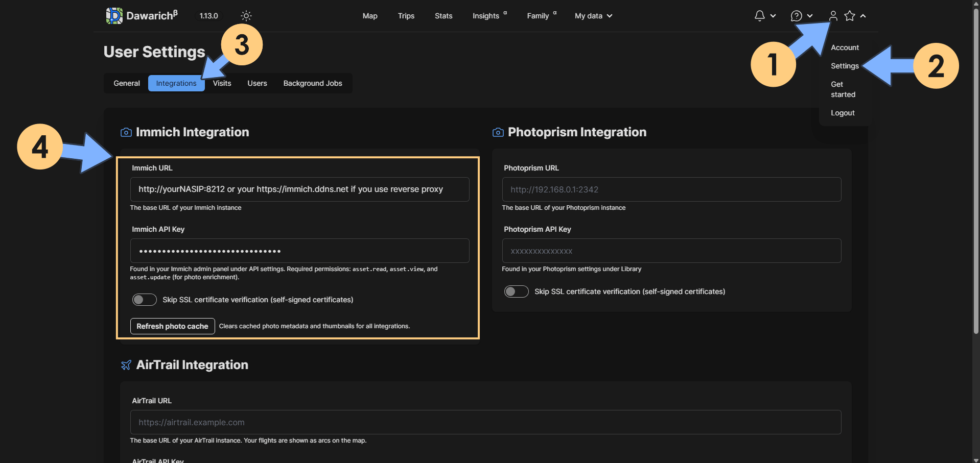Click 'The base URL of your Photoprism instance' hint
This screenshot has width=980, height=463.
click(x=564, y=208)
